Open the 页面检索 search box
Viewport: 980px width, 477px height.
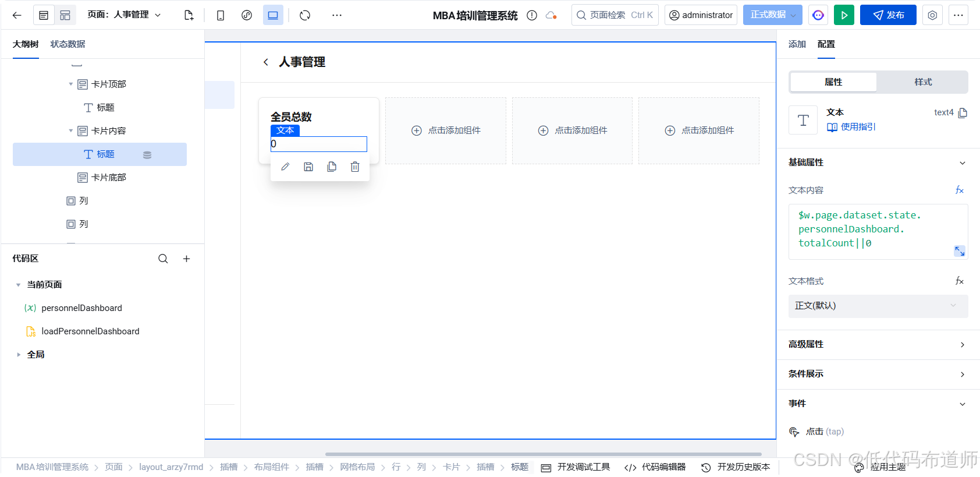pyautogui.click(x=615, y=15)
